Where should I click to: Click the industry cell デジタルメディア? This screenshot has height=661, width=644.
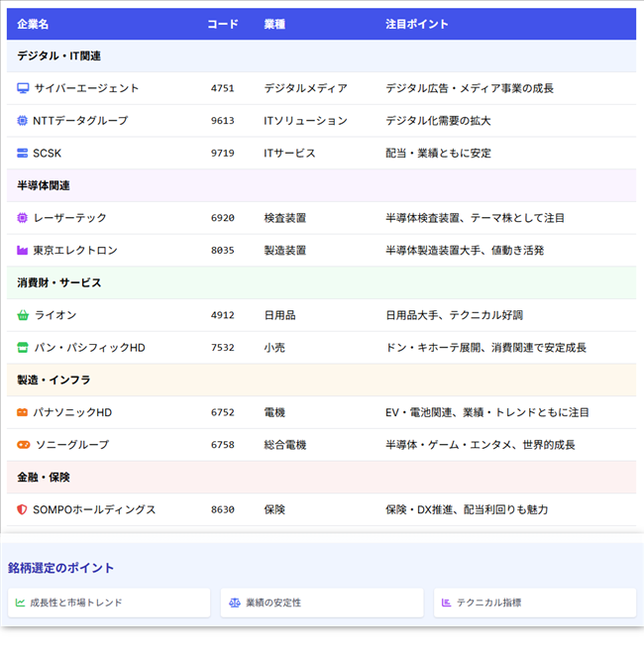(x=306, y=88)
